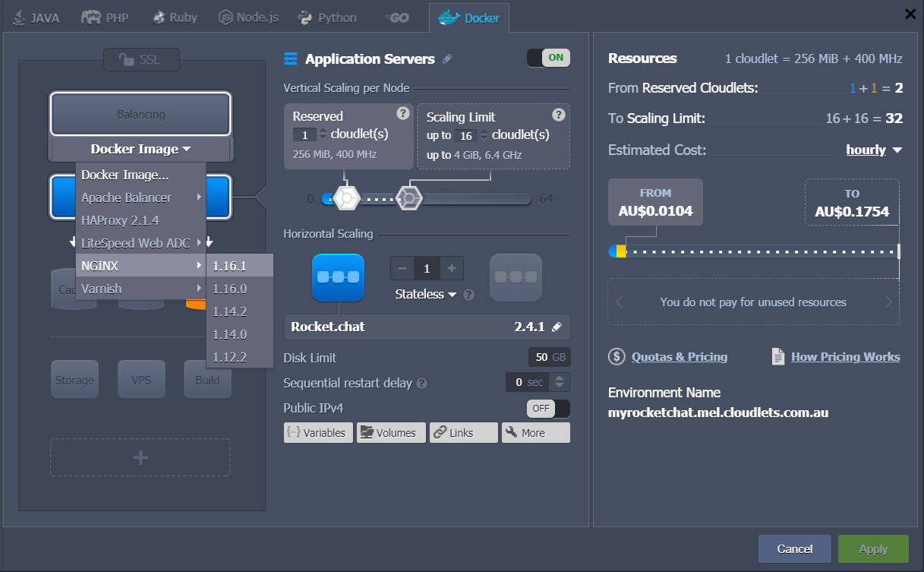The image size is (924, 572).
Task: Click the node count field
Action: pos(427,268)
